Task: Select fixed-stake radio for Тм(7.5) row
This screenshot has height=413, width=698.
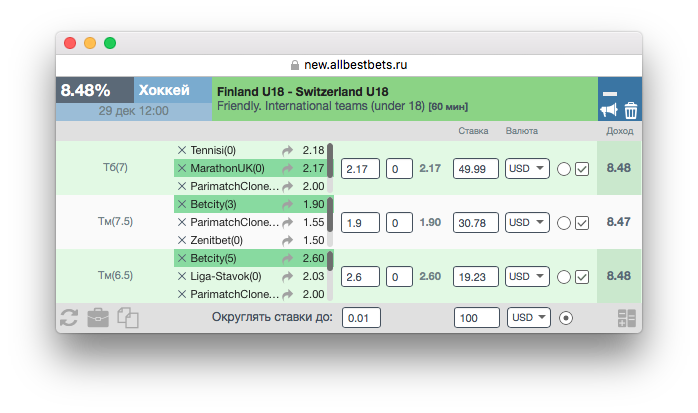Action: [564, 223]
